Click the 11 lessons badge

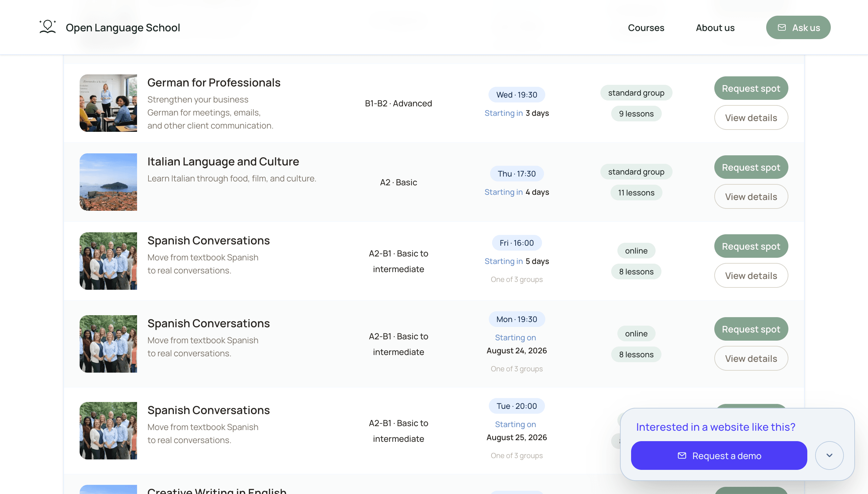coord(636,193)
